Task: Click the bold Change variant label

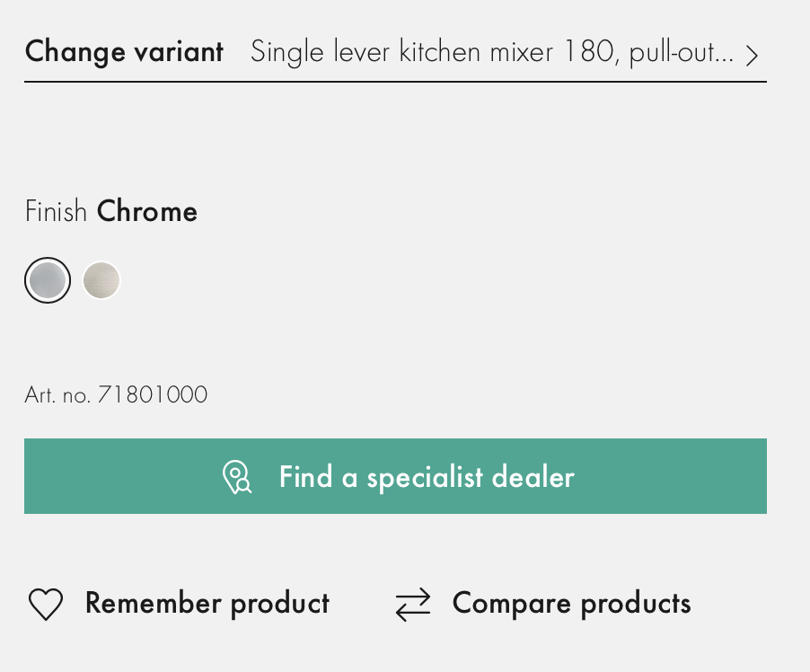Action: point(124,52)
